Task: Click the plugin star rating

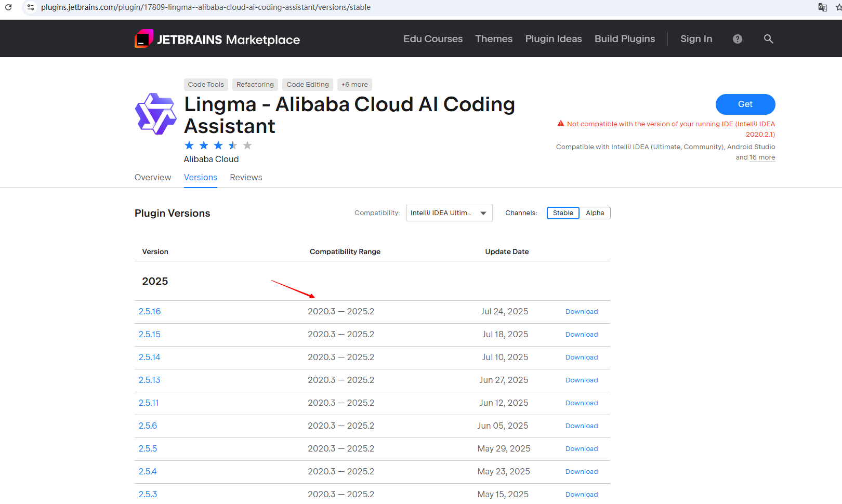Action: 218,145
